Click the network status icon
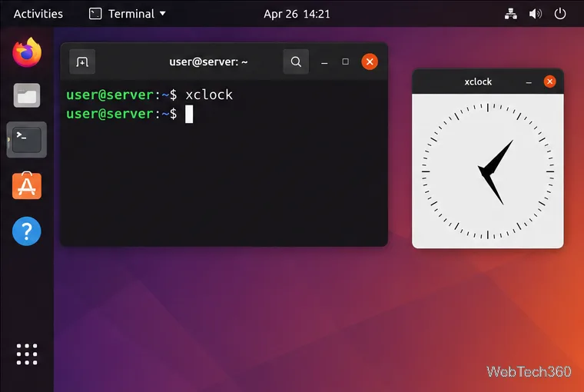 click(511, 14)
